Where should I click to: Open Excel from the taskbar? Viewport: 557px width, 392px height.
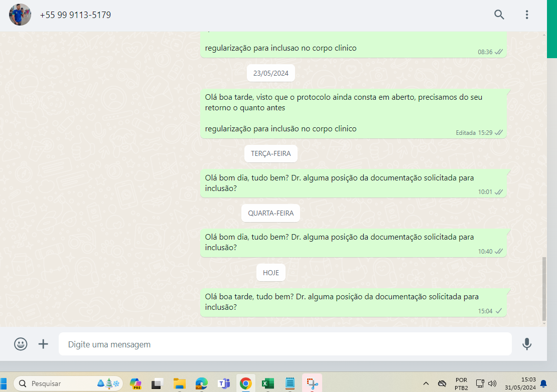(267, 383)
